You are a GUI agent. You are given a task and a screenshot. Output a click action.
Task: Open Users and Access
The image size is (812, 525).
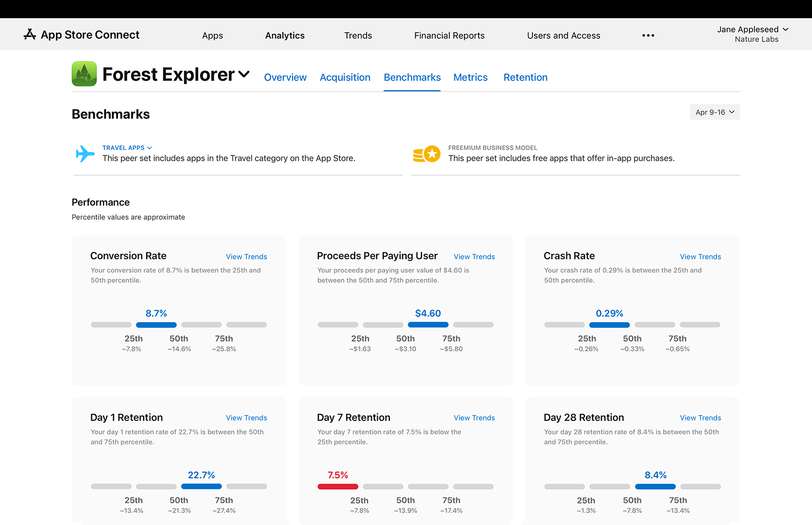tap(563, 35)
